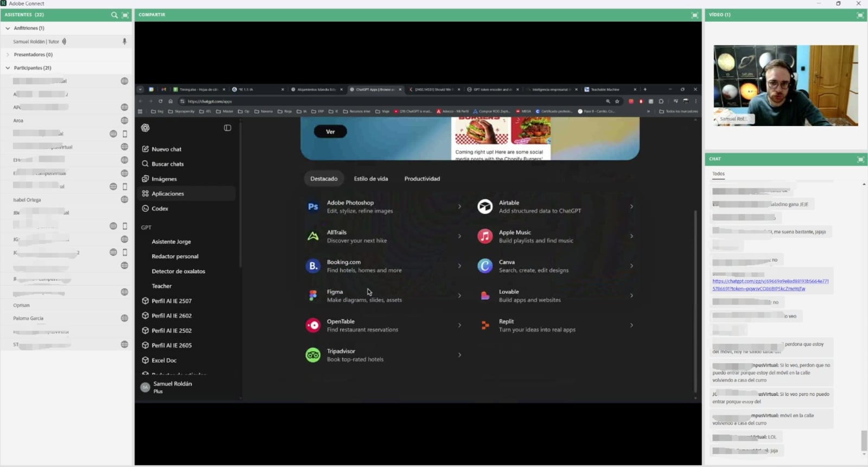The width and height of the screenshot is (868, 467).
Task: Open the Airtable app icon
Action: [x=485, y=207]
